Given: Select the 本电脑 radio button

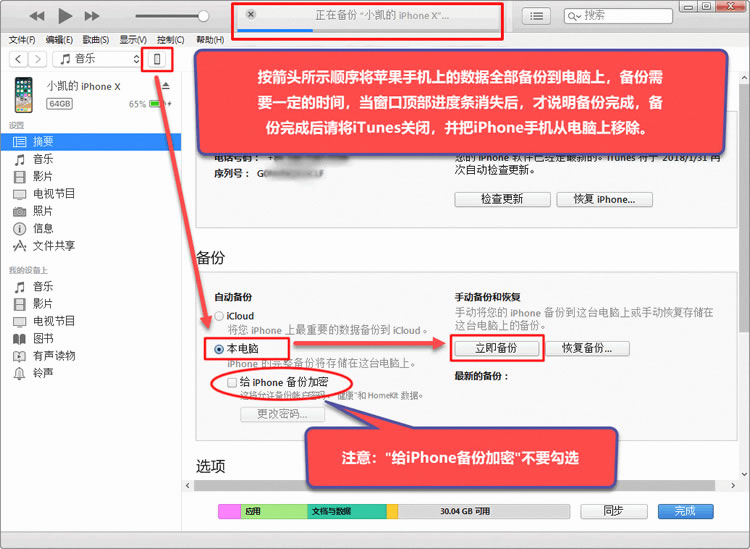Looking at the screenshot, I should pyautogui.click(x=219, y=350).
